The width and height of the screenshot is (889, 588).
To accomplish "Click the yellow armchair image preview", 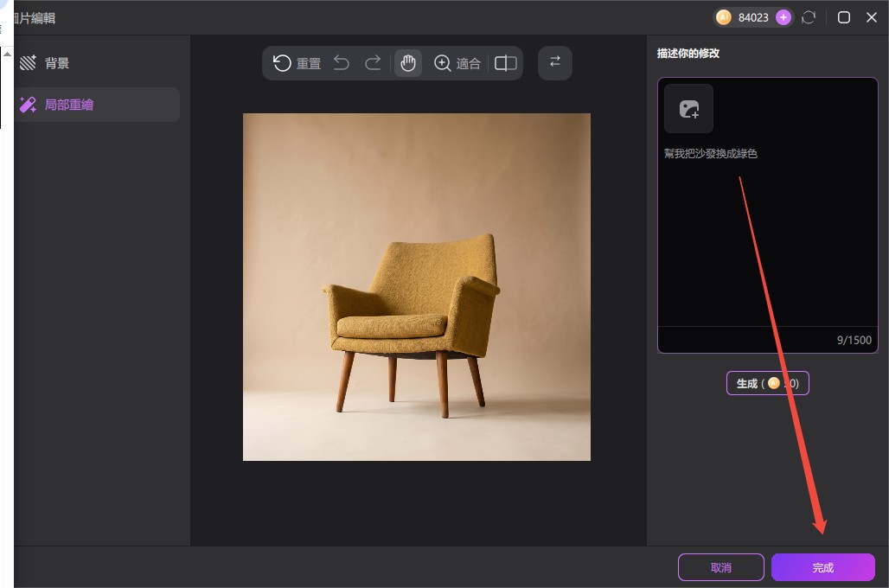I will (417, 287).
